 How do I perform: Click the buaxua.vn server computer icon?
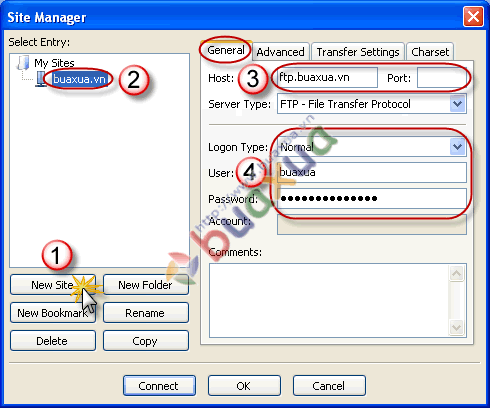[x=41, y=79]
